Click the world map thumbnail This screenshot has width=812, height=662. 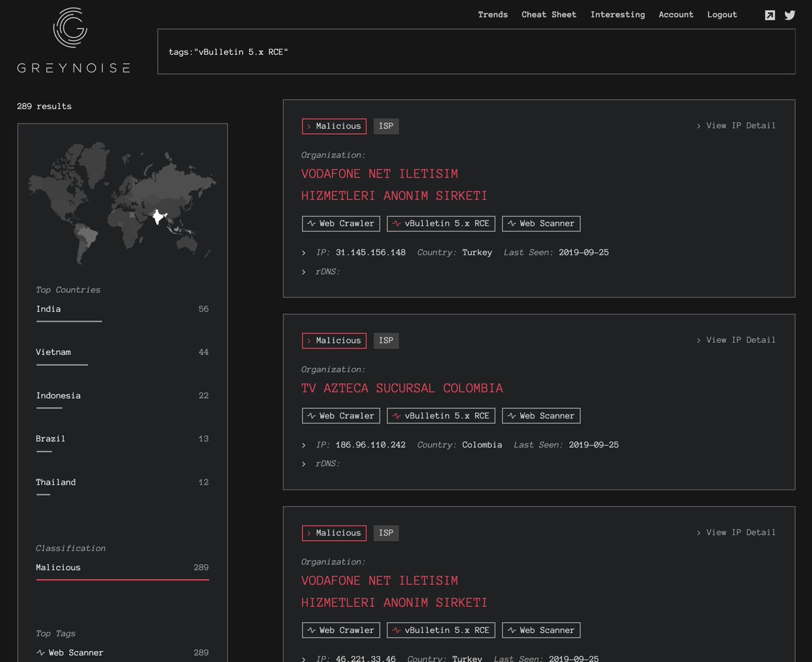[122, 202]
